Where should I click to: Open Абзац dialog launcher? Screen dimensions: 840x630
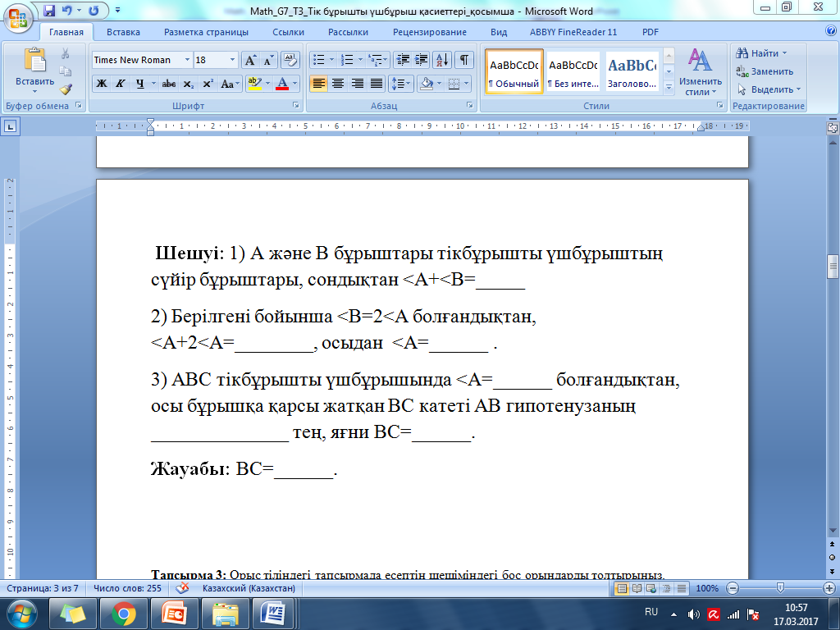point(469,106)
